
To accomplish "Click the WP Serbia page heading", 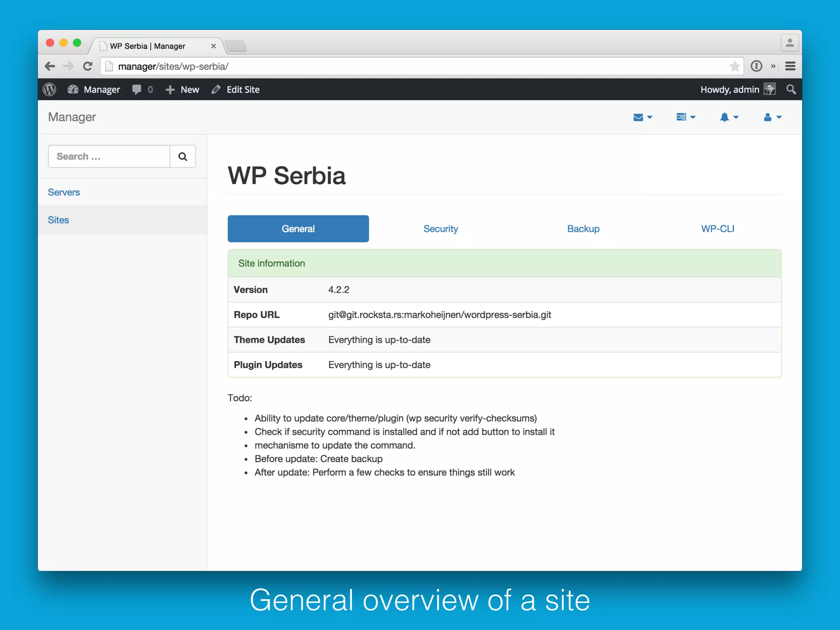I will point(287,176).
